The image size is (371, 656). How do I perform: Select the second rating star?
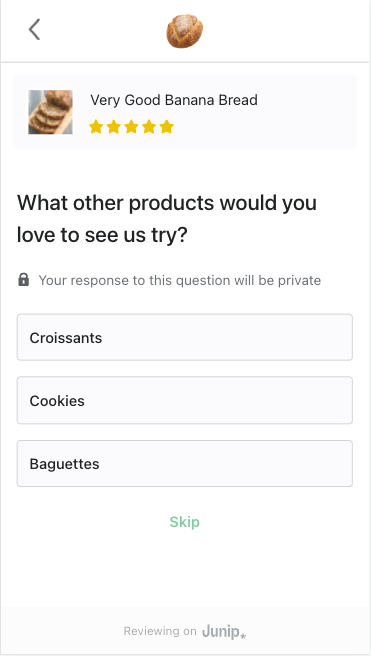pos(114,126)
